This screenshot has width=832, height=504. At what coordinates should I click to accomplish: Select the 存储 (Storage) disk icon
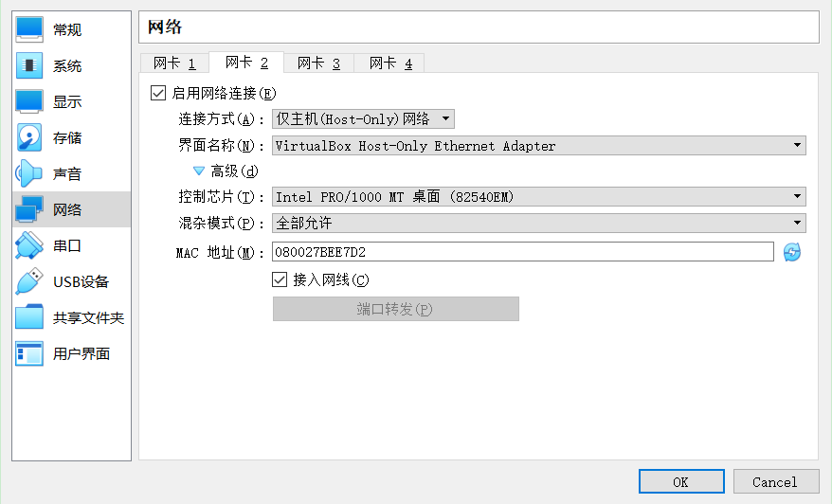29,137
